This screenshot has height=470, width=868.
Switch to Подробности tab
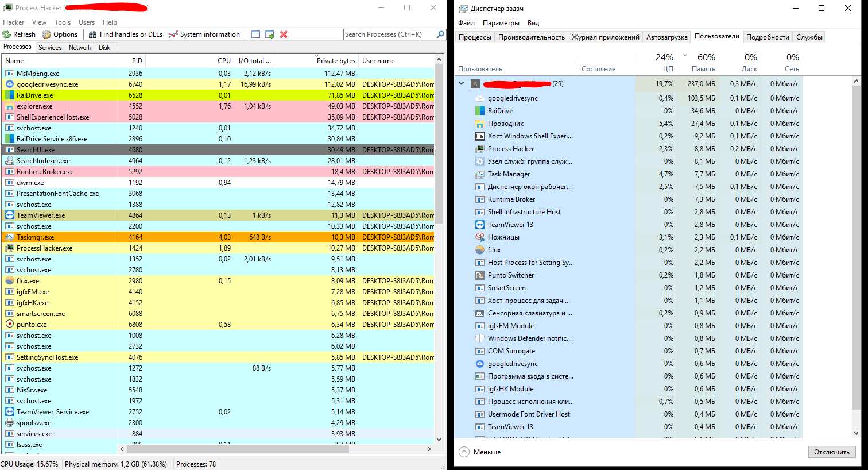coord(768,37)
